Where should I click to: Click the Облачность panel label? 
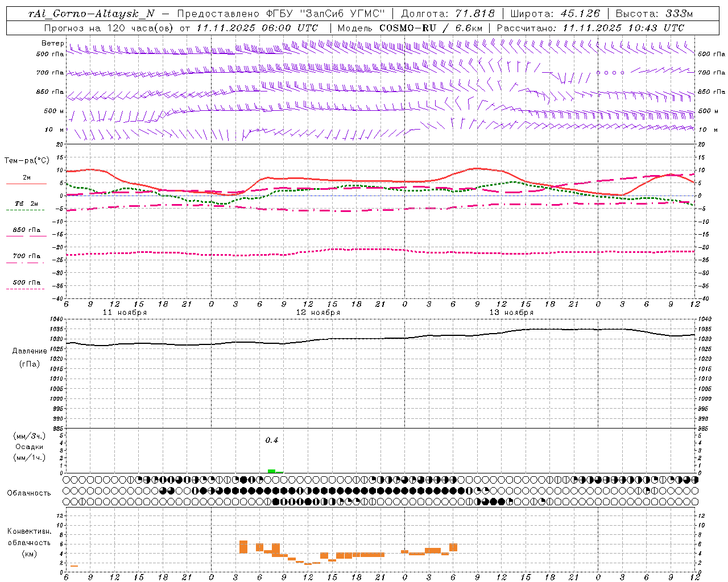29,493
